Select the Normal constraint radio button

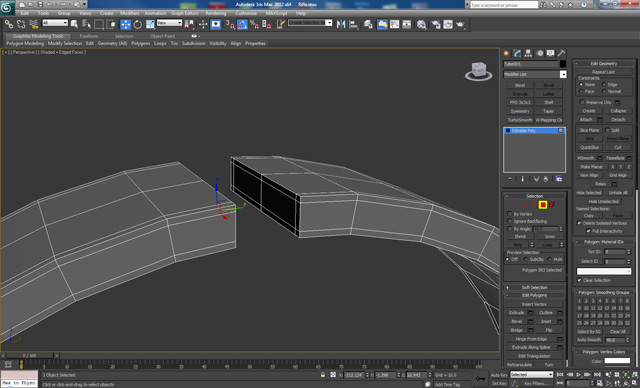tap(604, 91)
